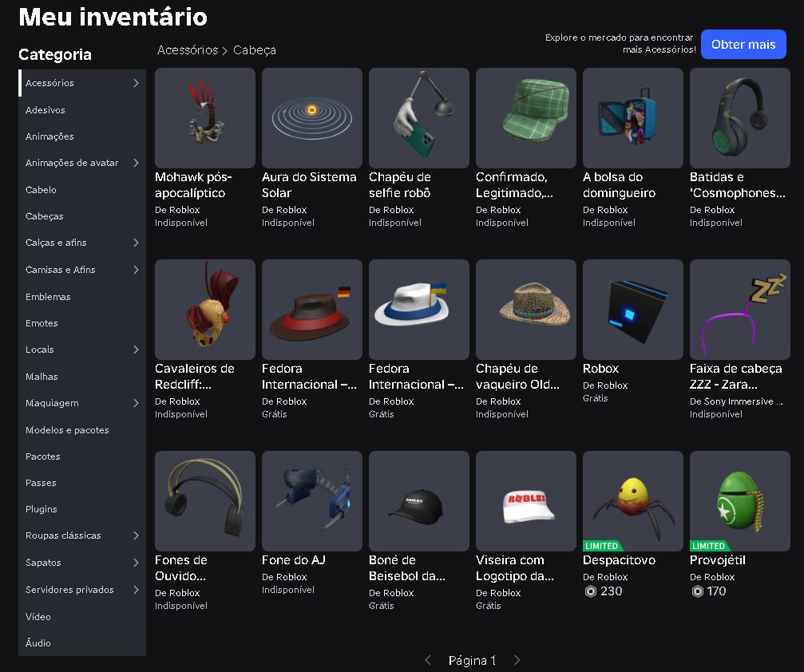The image size is (804, 672).
Task: Click the Robux icon beside 230
Action: (591, 591)
